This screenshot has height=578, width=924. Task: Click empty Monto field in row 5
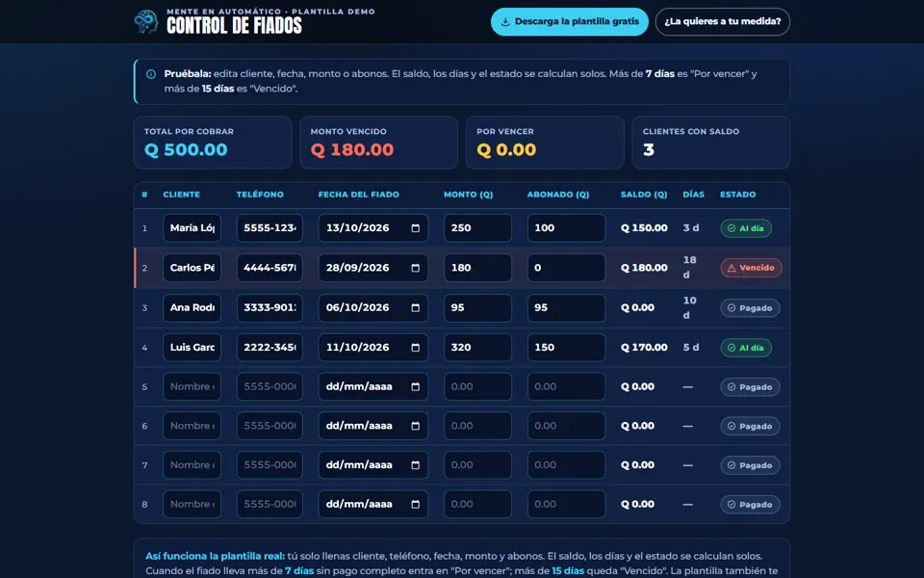pyautogui.click(x=478, y=387)
